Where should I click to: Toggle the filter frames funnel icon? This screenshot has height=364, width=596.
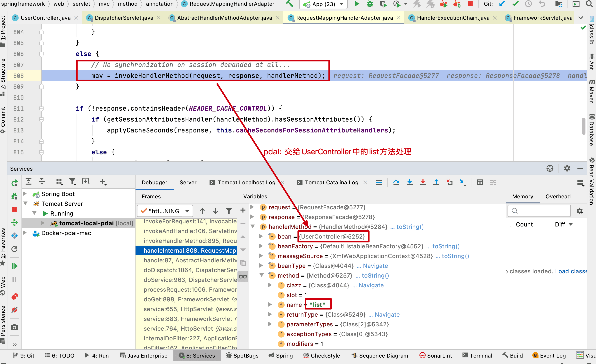[x=229, y=211]
